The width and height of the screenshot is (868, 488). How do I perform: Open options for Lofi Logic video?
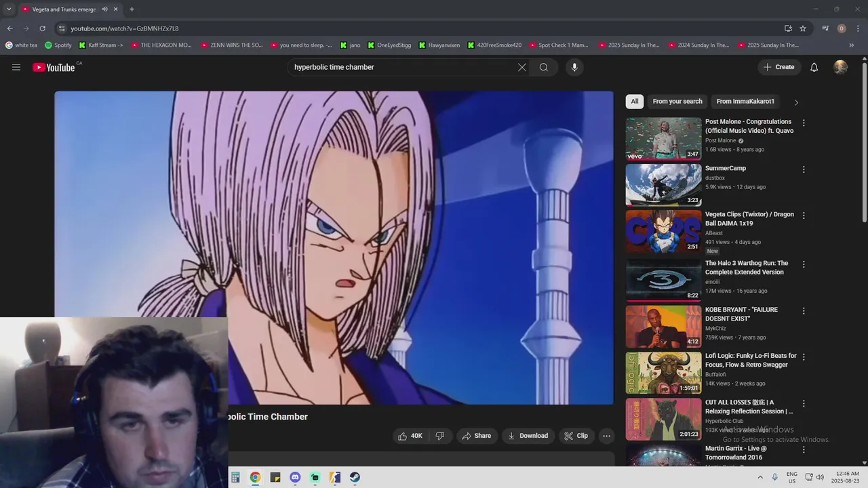pyautogui.click(x=804, y=357)
